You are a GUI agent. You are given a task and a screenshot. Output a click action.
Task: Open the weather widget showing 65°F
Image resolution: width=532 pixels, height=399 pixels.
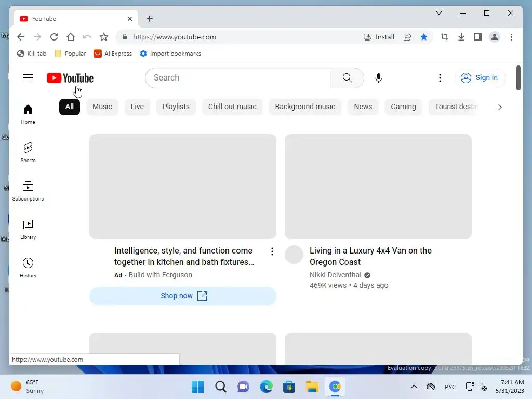[x=28, y=387]
